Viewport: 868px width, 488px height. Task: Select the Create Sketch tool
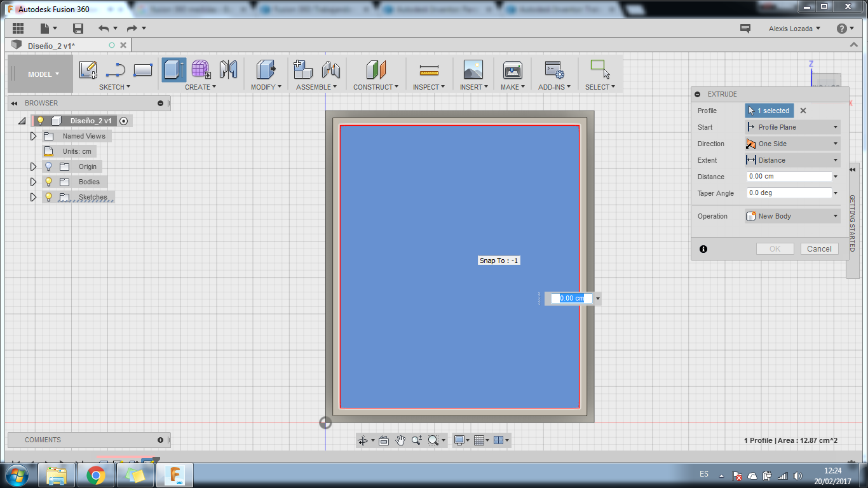point(88,70)
